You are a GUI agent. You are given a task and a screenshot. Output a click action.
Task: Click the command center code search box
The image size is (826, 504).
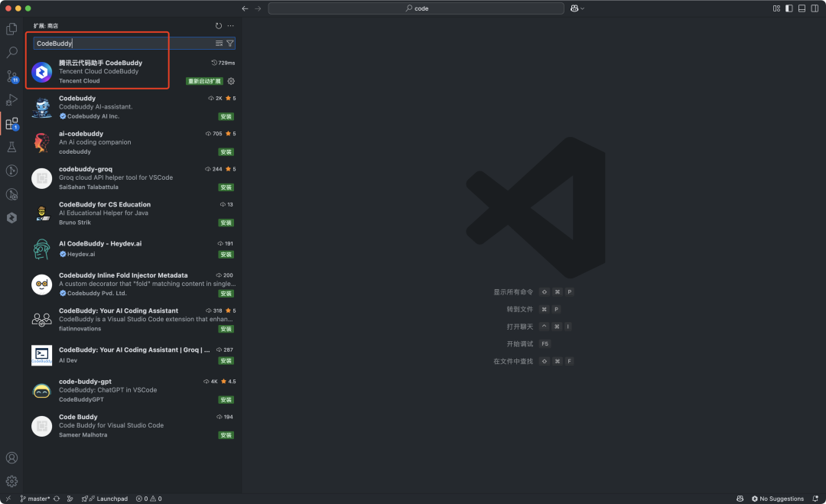[x=416, y=8]
